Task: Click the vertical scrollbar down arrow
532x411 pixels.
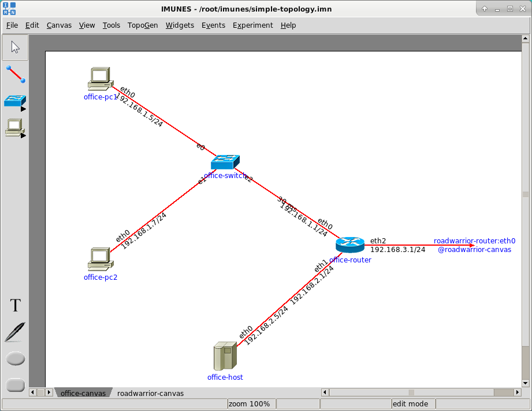Action: [x=526, y=383]
